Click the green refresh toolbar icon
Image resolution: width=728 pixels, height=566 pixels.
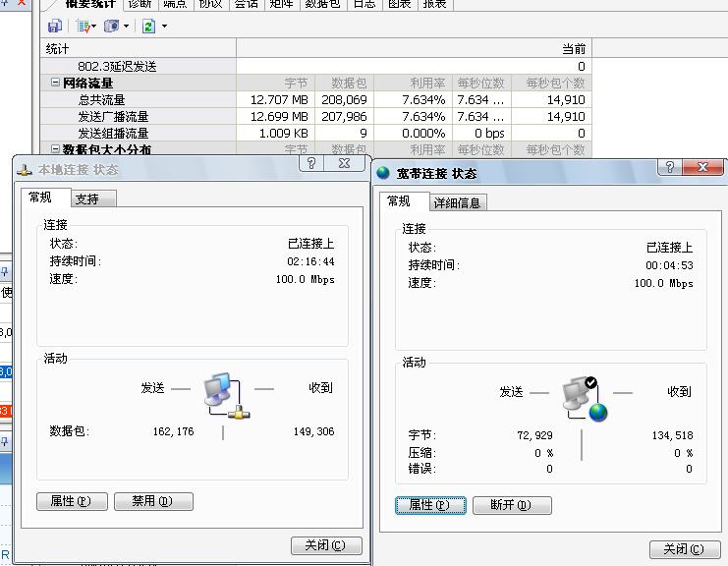(148, 26)
